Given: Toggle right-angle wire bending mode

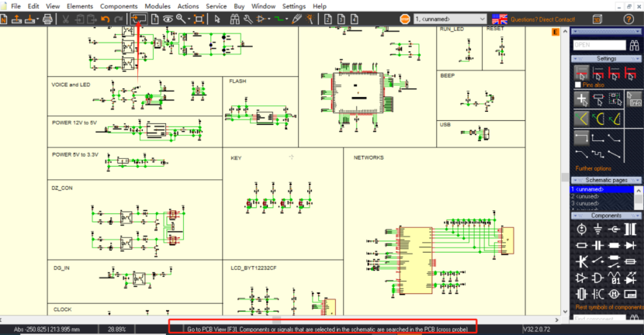Looking at the screenshot, I should click(582, 137).
